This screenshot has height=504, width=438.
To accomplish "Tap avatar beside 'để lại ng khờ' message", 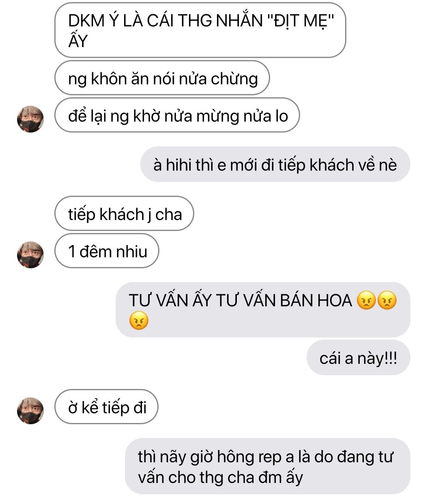I will click(30, 119).
